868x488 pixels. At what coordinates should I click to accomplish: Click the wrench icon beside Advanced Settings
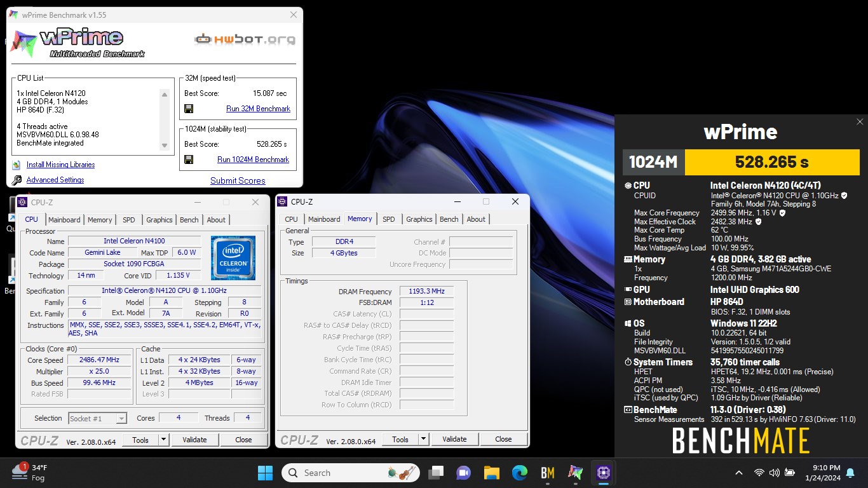point(17,180)
